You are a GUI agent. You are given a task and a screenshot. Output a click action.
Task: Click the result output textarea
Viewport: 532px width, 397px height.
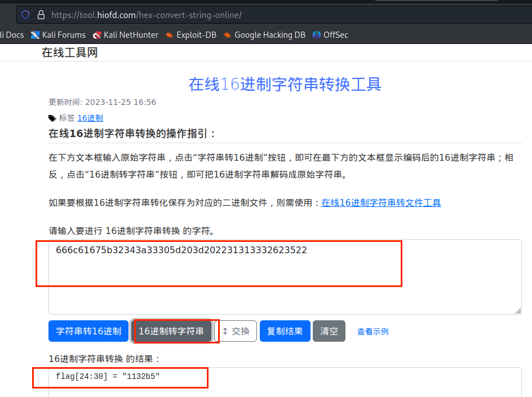click(285, 382)
